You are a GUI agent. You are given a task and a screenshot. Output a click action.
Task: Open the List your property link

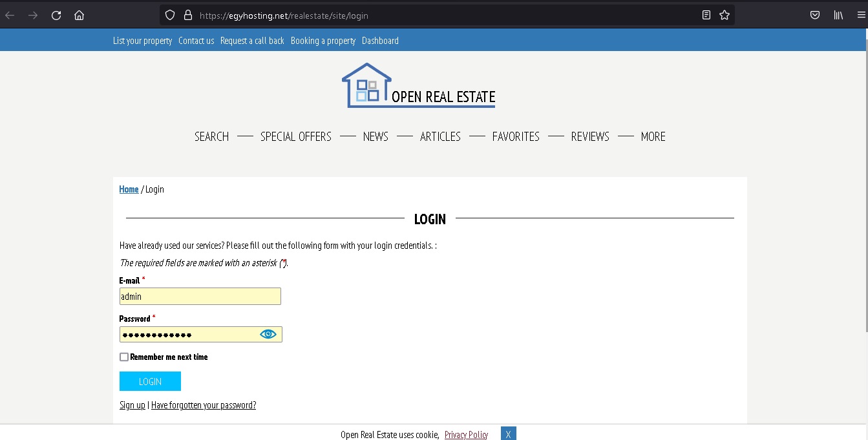[142, 41]
